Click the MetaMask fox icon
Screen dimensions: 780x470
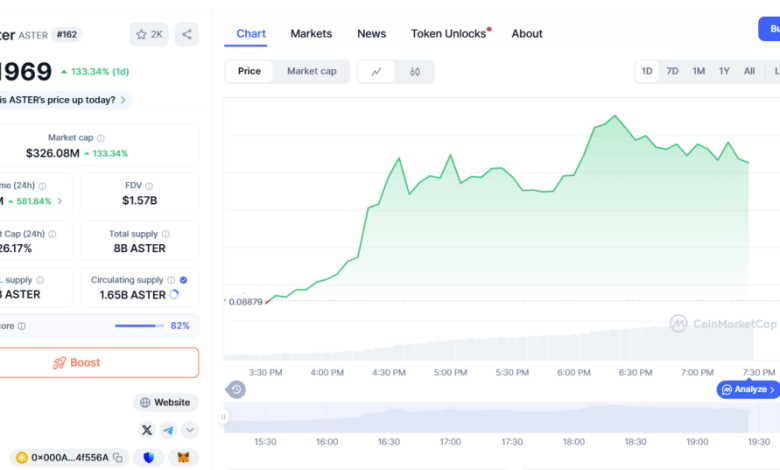coord(183,457)
